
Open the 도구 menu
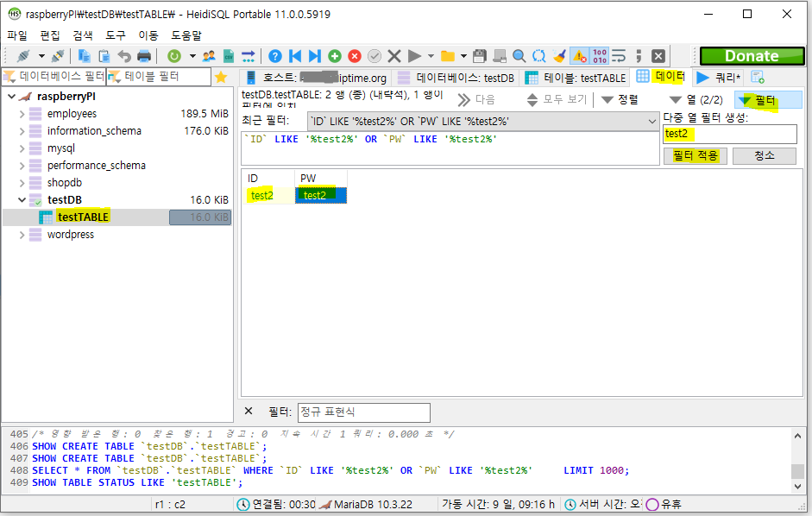[116, 35]
